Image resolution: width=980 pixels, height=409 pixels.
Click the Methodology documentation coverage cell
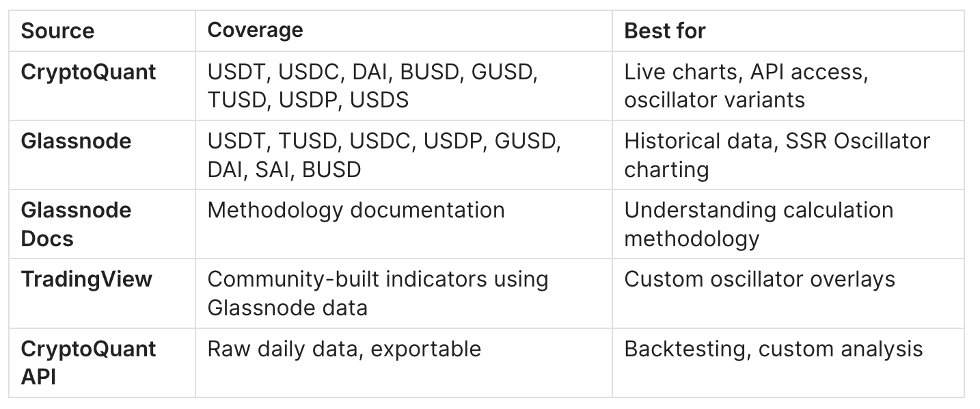356,211
